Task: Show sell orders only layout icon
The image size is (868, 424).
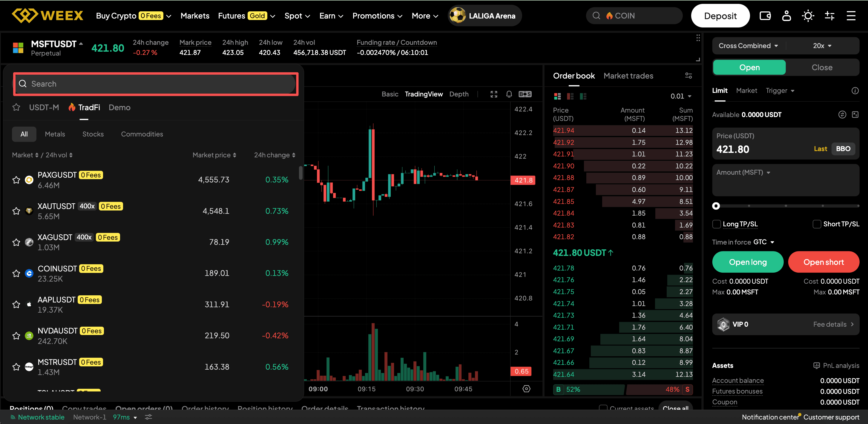Action: pyautogui.click(x=570, y=96)
